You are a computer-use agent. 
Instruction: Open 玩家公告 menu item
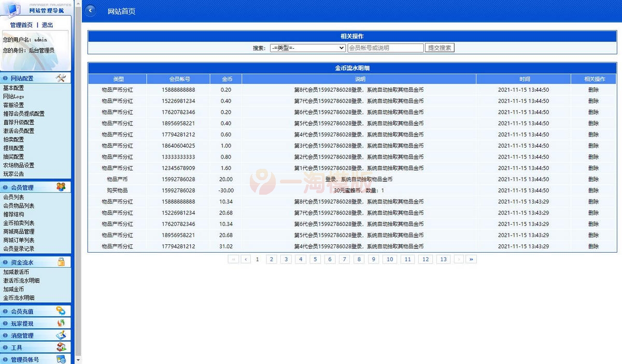13,174
